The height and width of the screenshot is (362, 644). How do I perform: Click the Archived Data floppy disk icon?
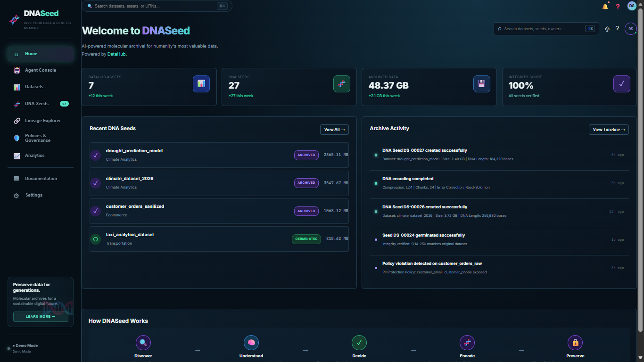(482, 84)
